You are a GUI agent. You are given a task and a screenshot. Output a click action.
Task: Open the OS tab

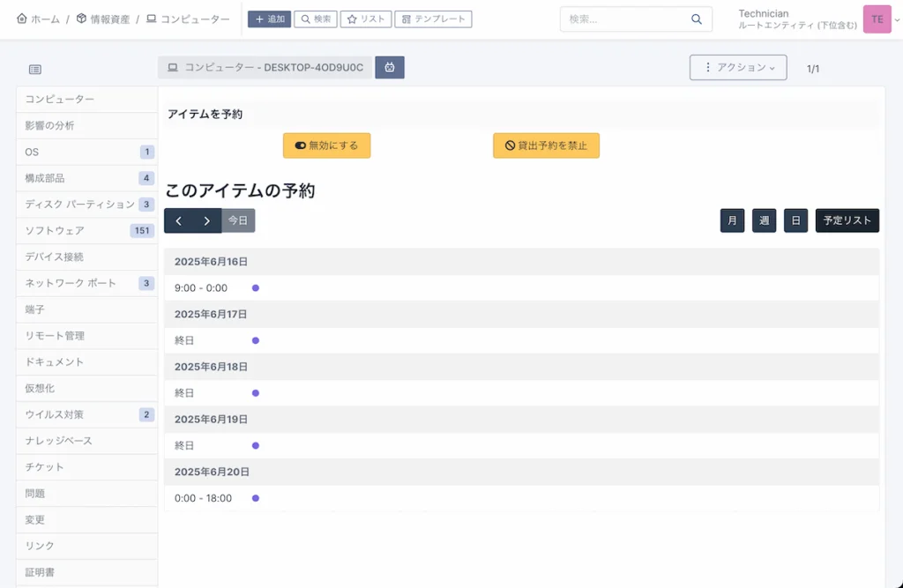[x=87, y=152]
